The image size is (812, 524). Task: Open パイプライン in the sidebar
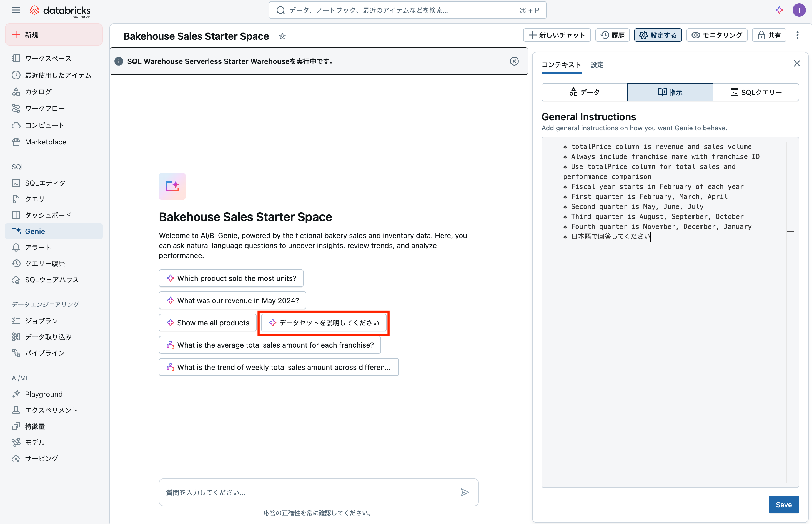(x=54, y=353)
